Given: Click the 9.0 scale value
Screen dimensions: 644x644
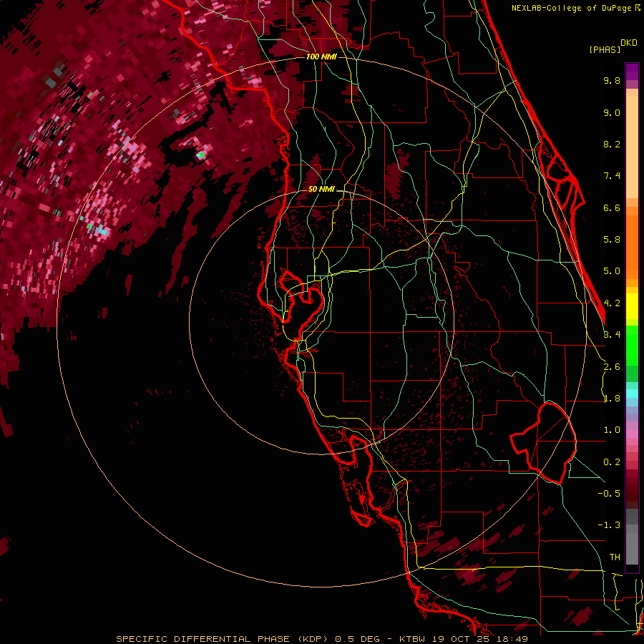Looking at the screenshot, I should [x=612, y=112].
